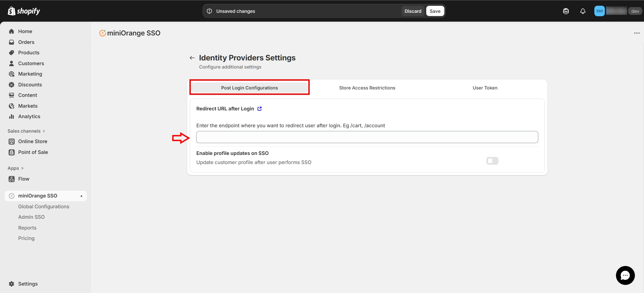This screenshot has height=293, width=644.
Task: Click the Shopify logo
Action: pos(24,11)
